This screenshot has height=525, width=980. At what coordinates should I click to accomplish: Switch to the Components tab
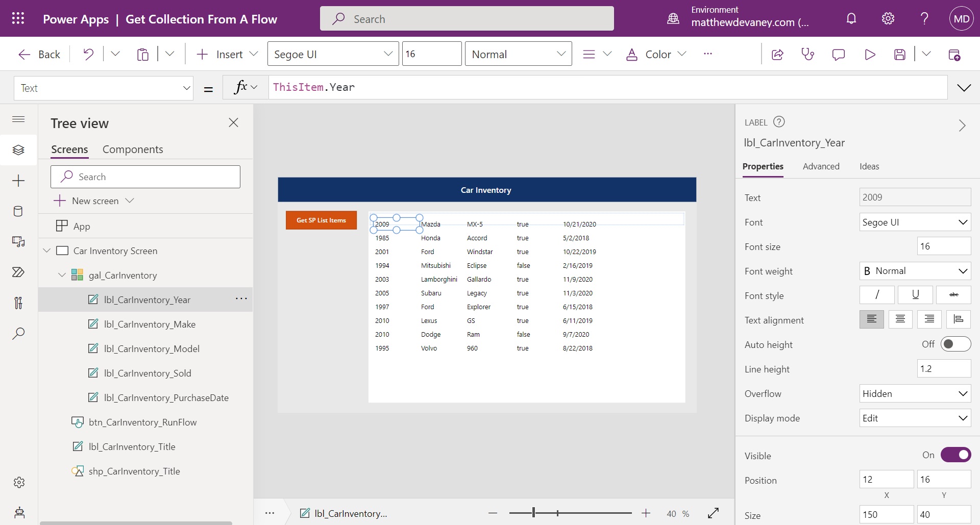pyautogui.click(x=133, y=149)
